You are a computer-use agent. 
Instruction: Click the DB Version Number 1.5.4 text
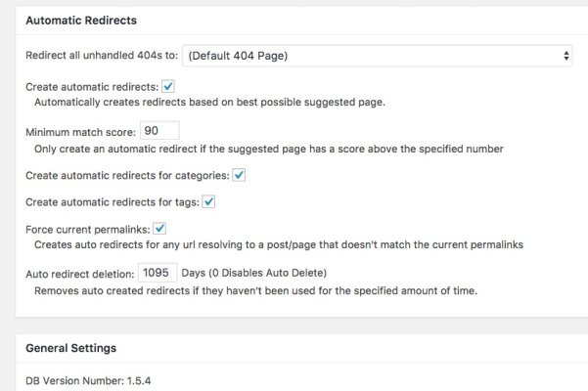point(88,381)
